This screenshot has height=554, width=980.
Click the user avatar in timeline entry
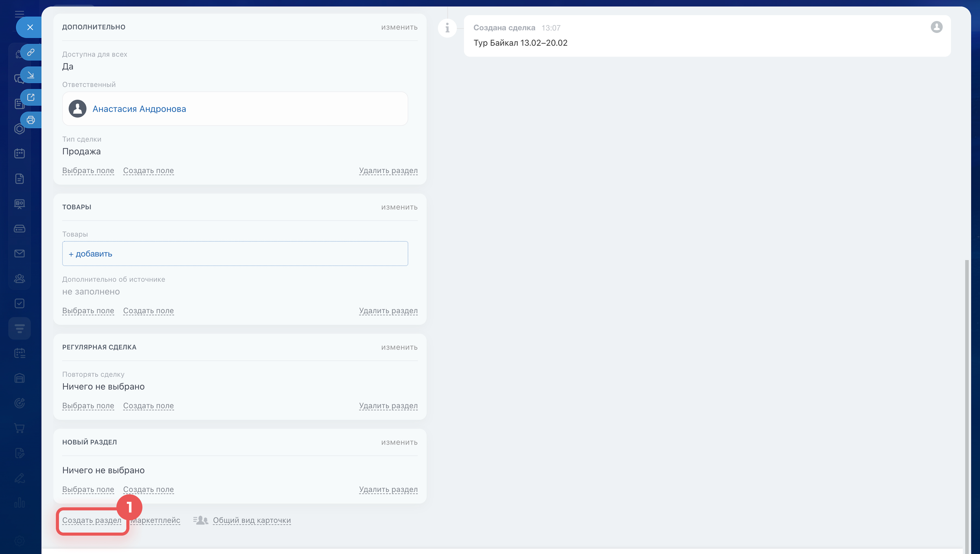click(x=936, y=27)
